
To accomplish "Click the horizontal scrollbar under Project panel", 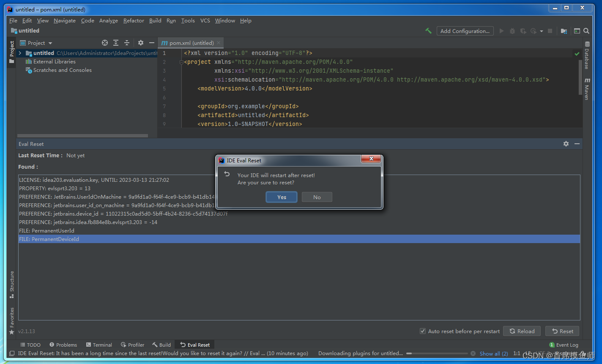I will click(82, 136).
